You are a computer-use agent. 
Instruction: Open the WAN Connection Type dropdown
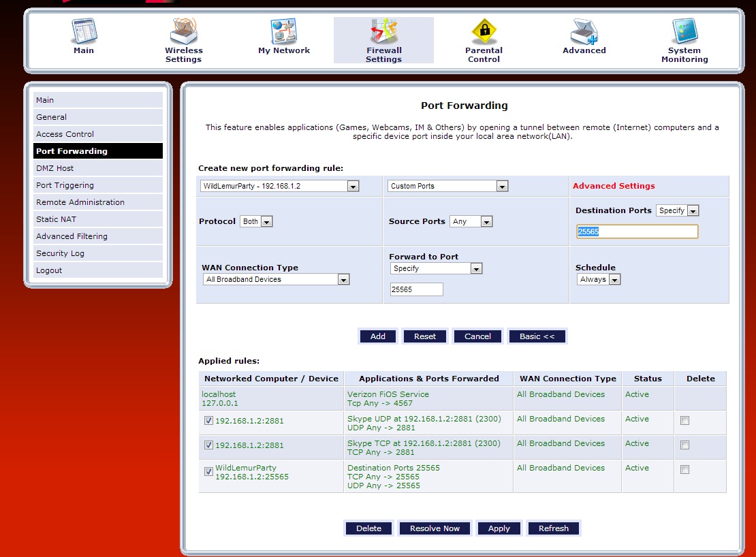(x=276, y=279)
